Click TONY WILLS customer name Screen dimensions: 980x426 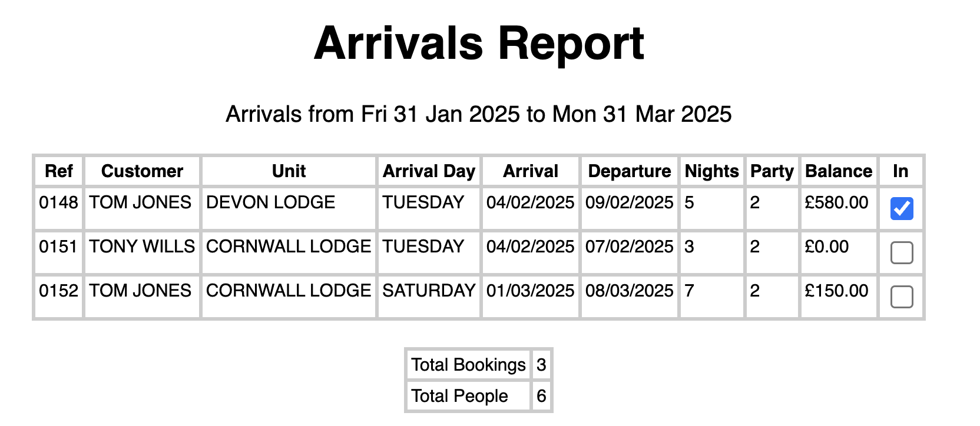click(141, 246)
